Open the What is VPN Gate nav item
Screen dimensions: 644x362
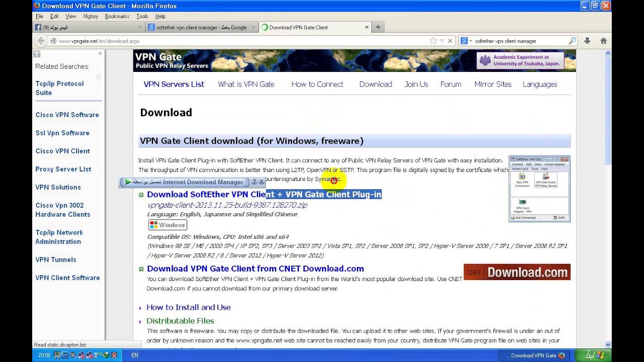[x=246, y=84]
